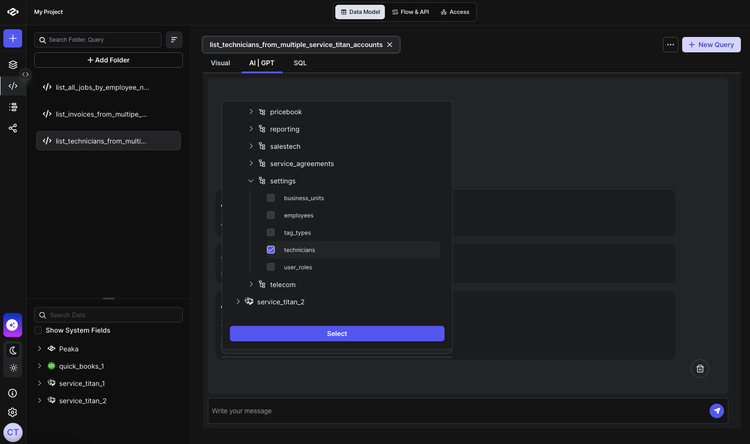This screenshot has width=750, height=444.
Task: Check the employees checkbox
Action: (271, 215)
